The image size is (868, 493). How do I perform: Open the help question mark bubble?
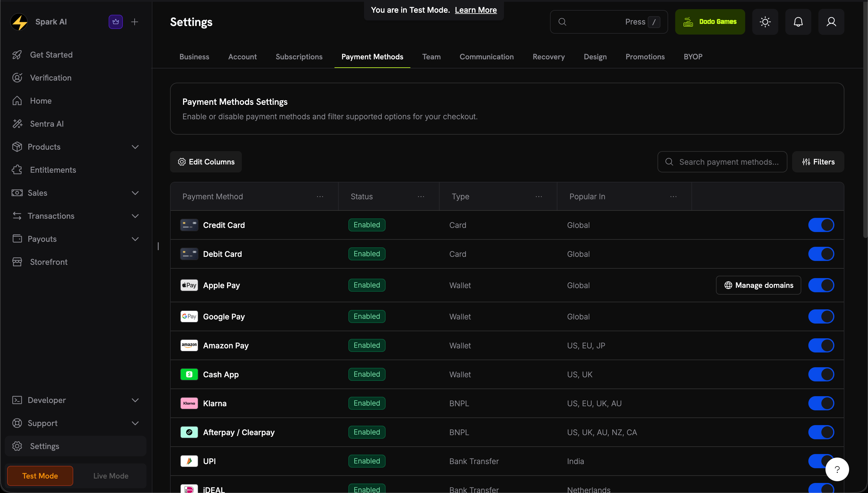(837, 469)
